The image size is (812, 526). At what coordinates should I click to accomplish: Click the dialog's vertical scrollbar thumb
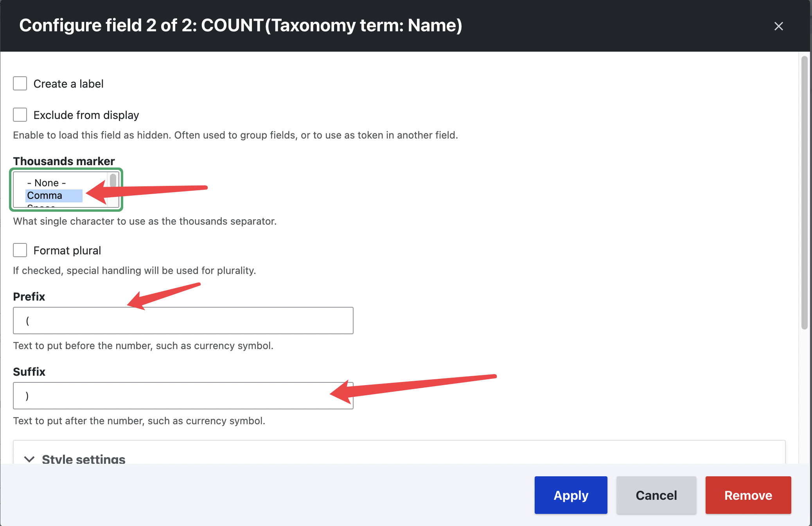(x=804, y=192)
